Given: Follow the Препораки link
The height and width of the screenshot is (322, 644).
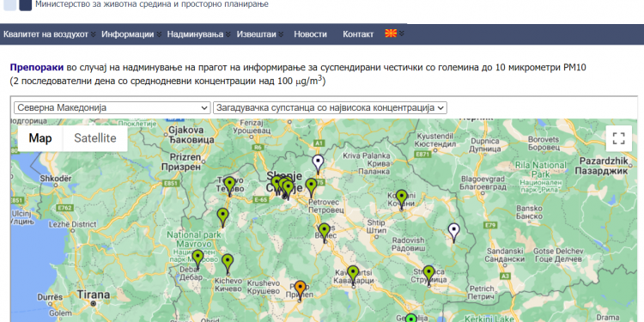Looking at the screenshot, I should (x=37, y=68).
